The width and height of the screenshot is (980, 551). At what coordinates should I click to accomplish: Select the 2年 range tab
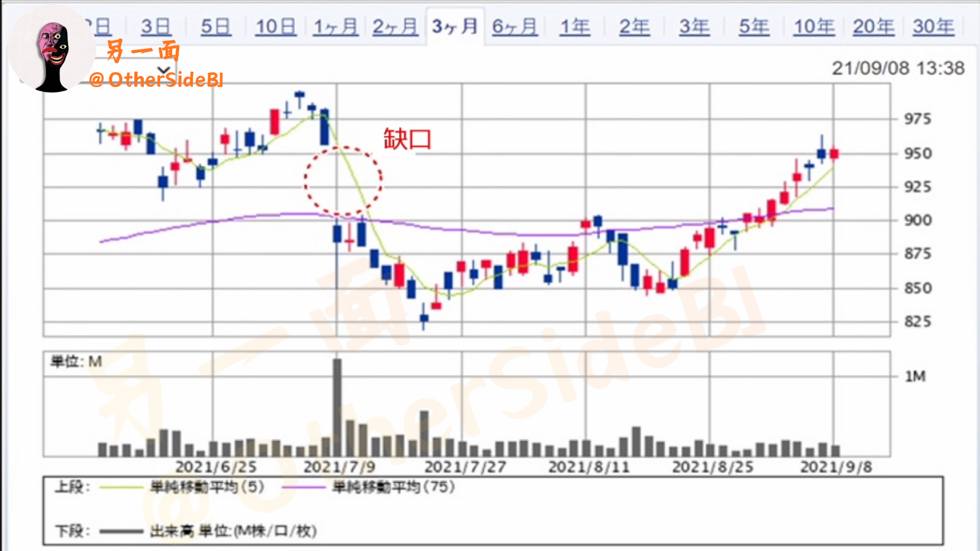pos(634,27)
